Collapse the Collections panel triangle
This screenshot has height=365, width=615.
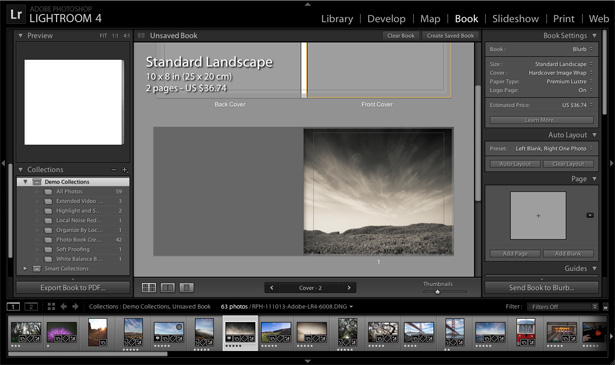[x=20, y=170]
